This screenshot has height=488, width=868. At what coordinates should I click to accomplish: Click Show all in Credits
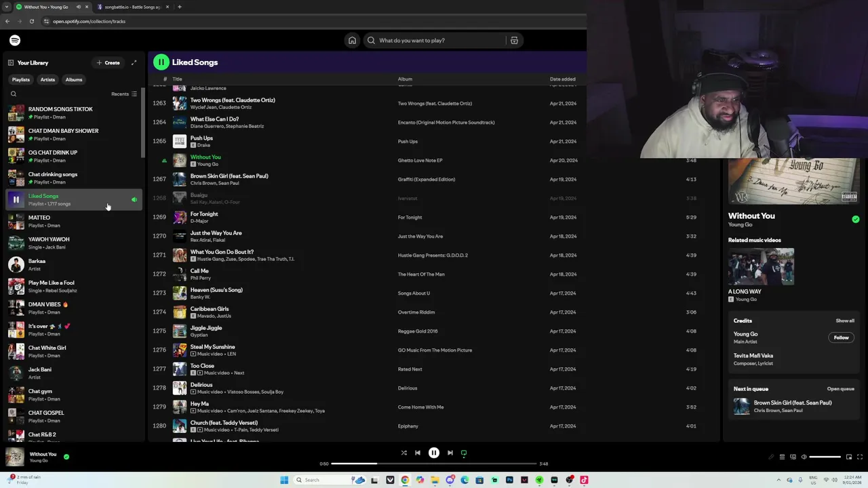click(x=845, y=321)
